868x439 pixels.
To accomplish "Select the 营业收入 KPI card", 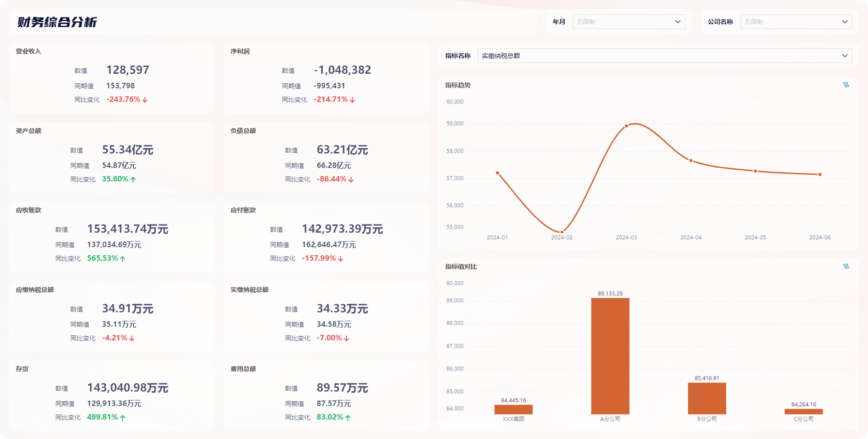I will (112, 78).
